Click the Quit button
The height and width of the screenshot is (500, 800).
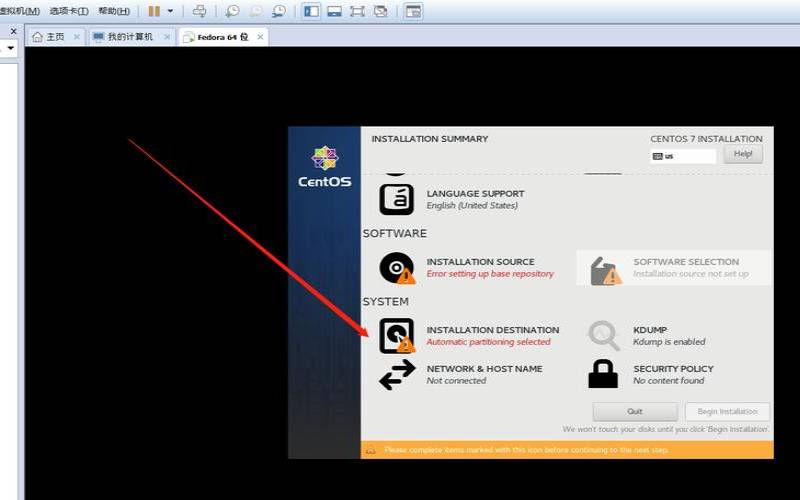tap(635, 411)
